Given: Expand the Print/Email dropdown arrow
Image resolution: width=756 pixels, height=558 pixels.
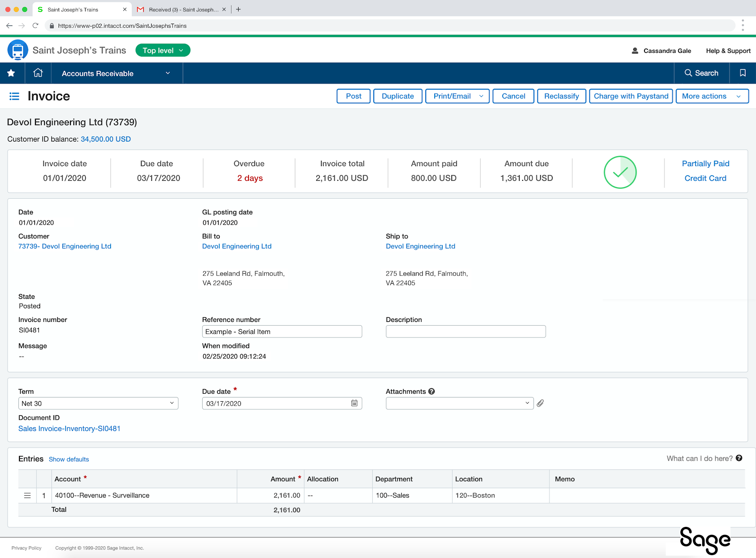Looking at the screenshot, I should point(481,96).
